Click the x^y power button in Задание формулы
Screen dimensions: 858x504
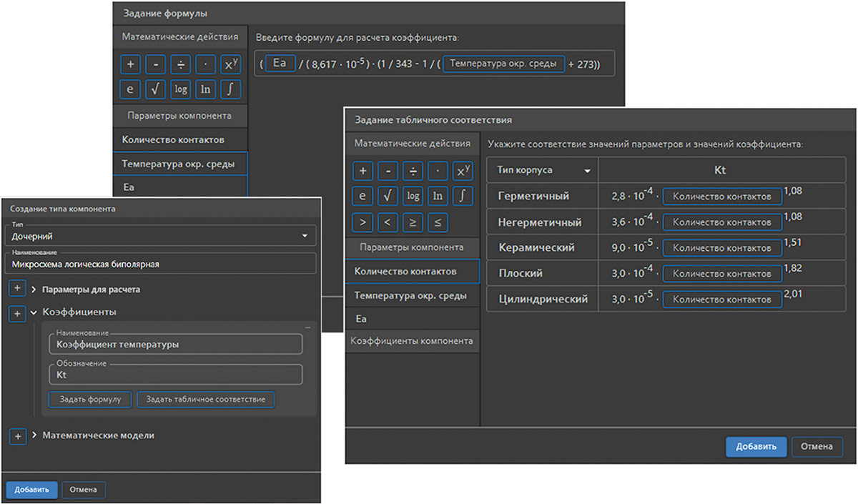[230, 65]
